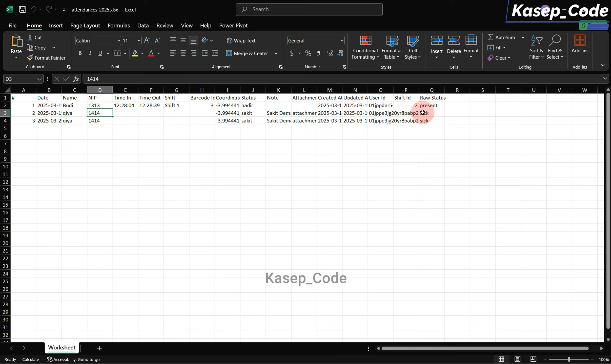Toggle Wrap Text

[x=241, y=40]
